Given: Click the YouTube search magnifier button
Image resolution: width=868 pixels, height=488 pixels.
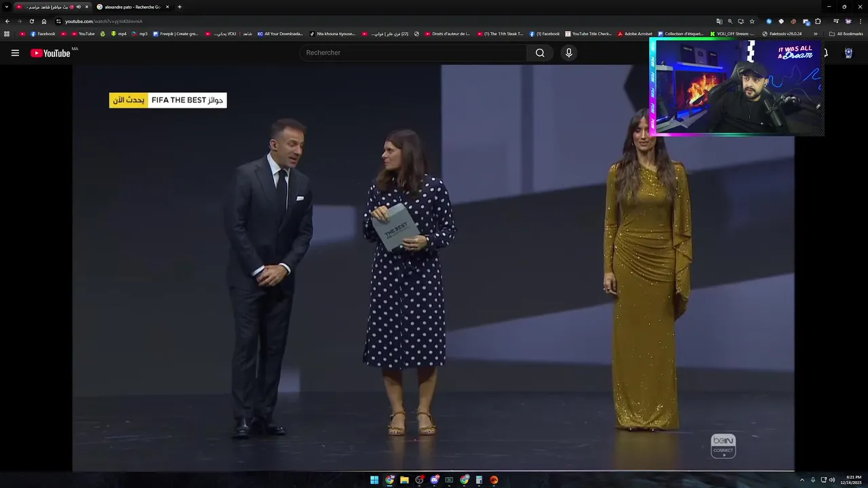Looking at the screenshot, I should pyautogui.click(x=540, y=53).
